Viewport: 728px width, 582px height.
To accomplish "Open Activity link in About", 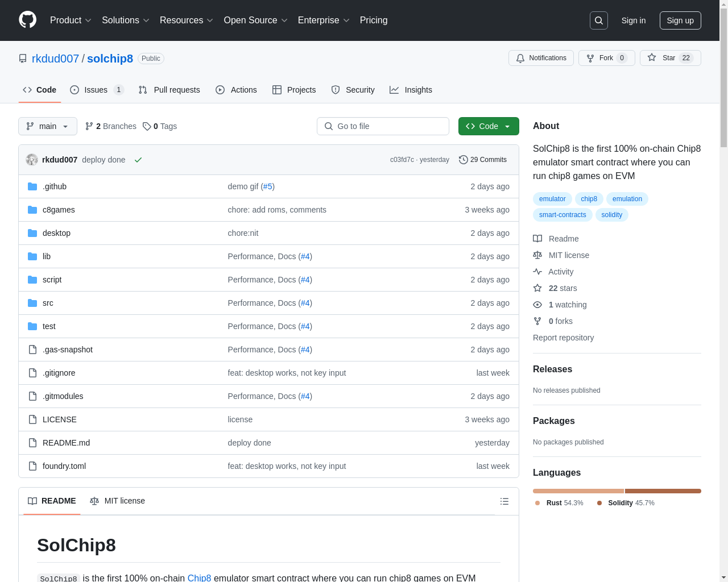I will coord(553,272).
